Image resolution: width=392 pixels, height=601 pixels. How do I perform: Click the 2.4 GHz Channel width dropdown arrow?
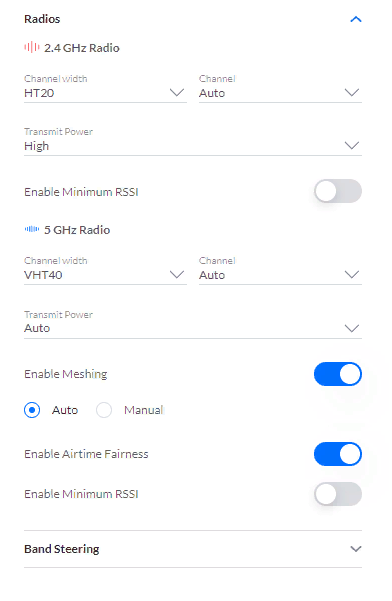(177, 92)
